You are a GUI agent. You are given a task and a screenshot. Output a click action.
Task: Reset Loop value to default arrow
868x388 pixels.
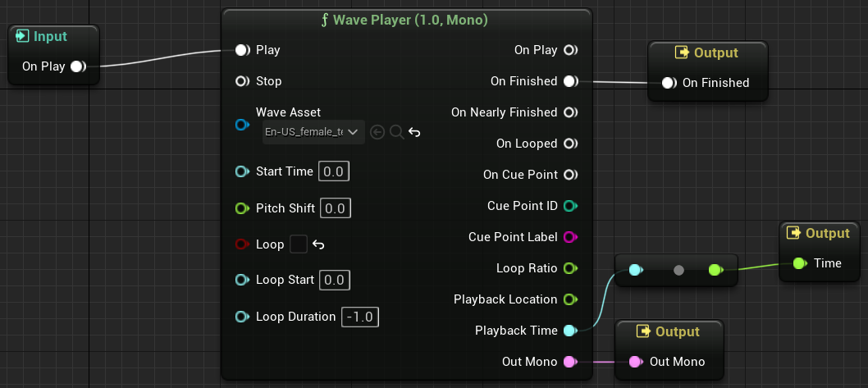pyautogui.click(x=318, y=244)
